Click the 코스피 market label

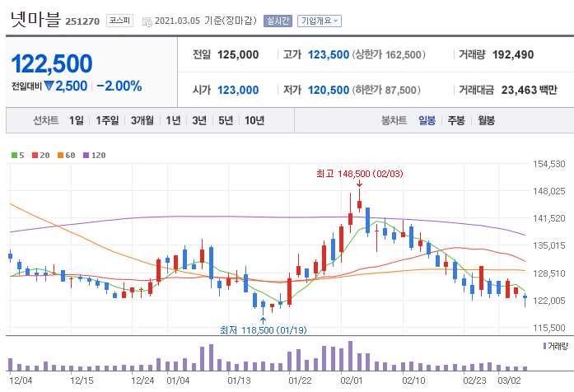click(119, 20)
